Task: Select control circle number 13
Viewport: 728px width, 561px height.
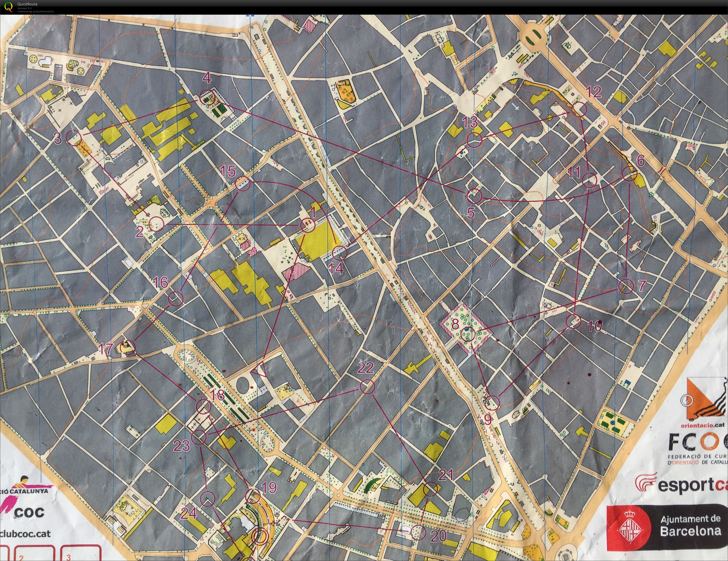Action: coord(474,140)
